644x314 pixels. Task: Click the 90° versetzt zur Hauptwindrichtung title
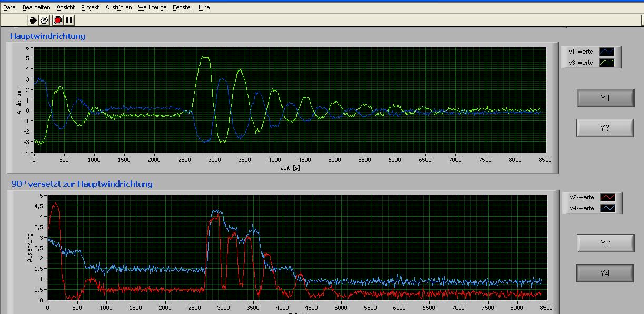pyautogui.click(x=82, y=184)
